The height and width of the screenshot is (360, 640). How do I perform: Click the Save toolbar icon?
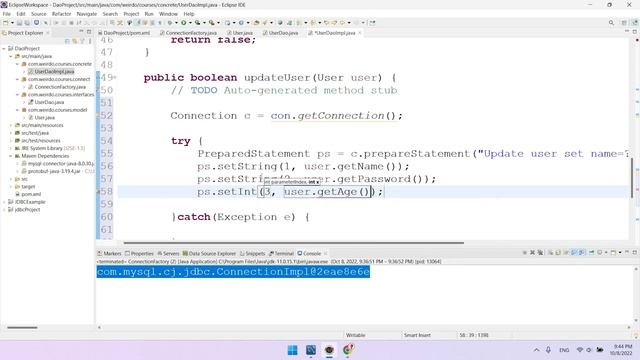[19, 23]
